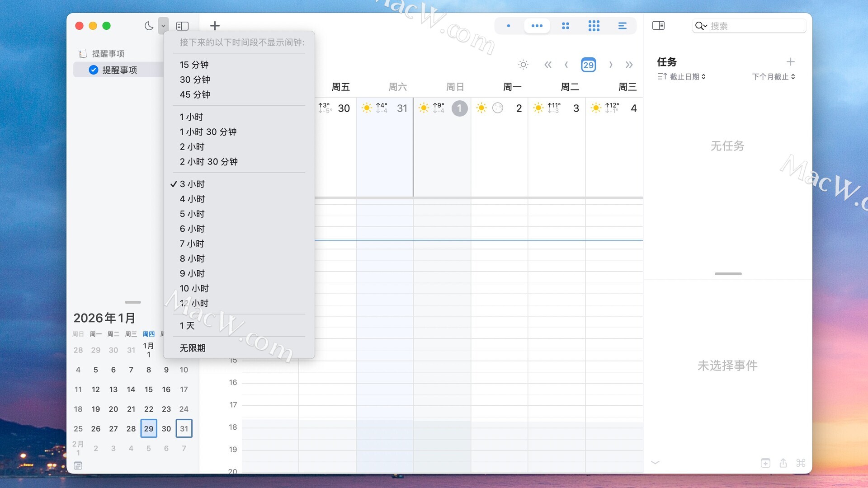Click the sun weather settings icon
Viewport: 868px width, 488px height.
pos(523,65)
